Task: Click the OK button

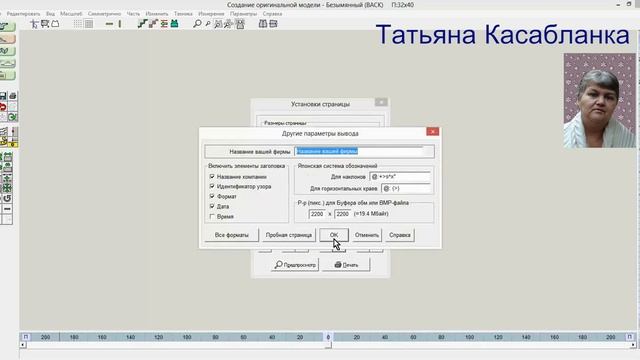Action: click(334, 235)
